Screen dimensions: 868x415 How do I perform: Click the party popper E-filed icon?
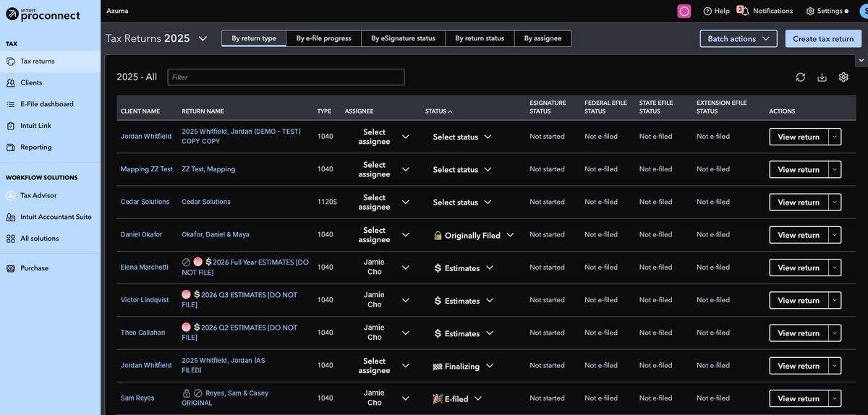[438, 398]
